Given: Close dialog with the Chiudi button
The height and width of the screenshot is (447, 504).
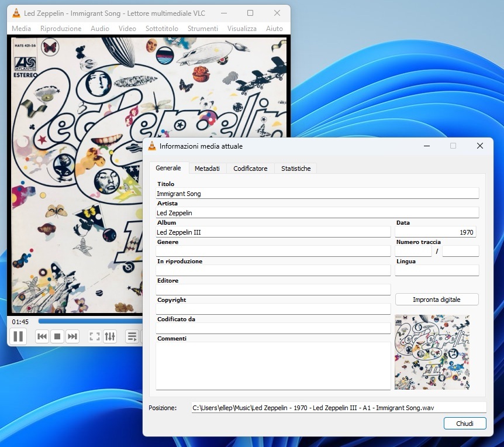Looking at the screenshot, I should pos(465,423).
